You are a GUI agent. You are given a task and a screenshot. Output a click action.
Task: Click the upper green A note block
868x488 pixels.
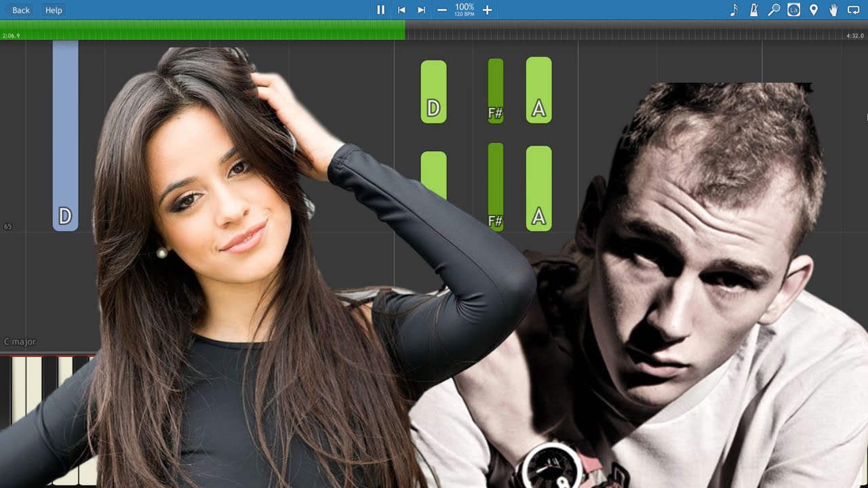(538, 90)
